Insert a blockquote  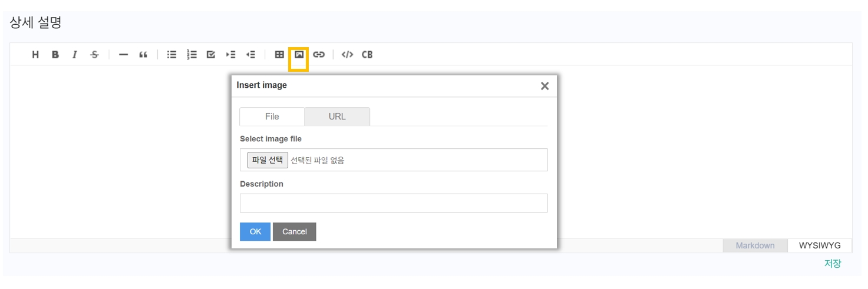[x=143, y=55]
